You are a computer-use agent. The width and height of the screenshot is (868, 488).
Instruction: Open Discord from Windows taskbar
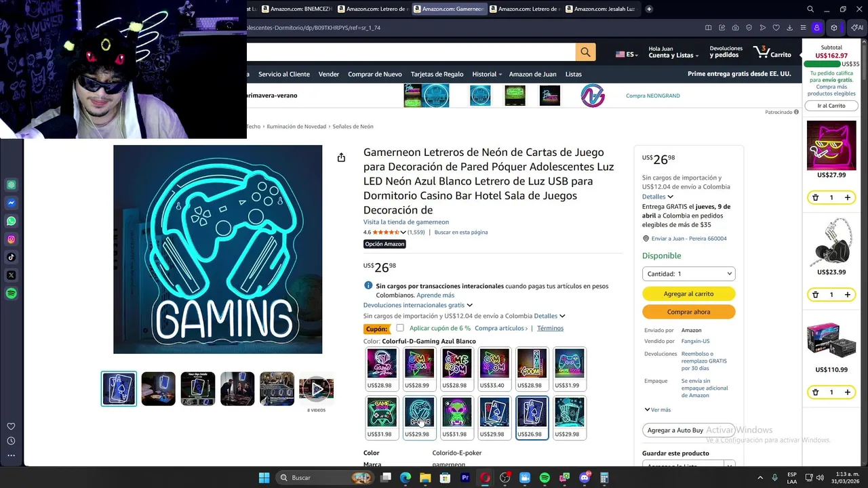click(585, 478)
